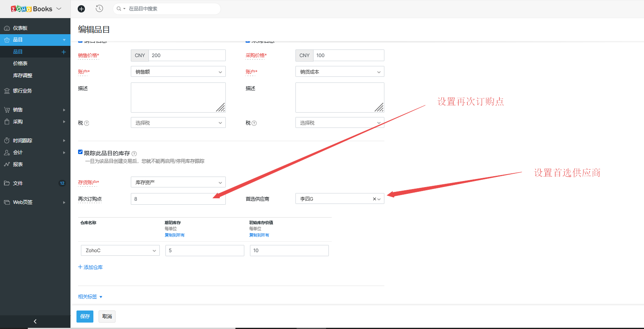The height and width of the screenshot is (329, 644).
Task: Click the 取消 button
Action: pos(107,317)
